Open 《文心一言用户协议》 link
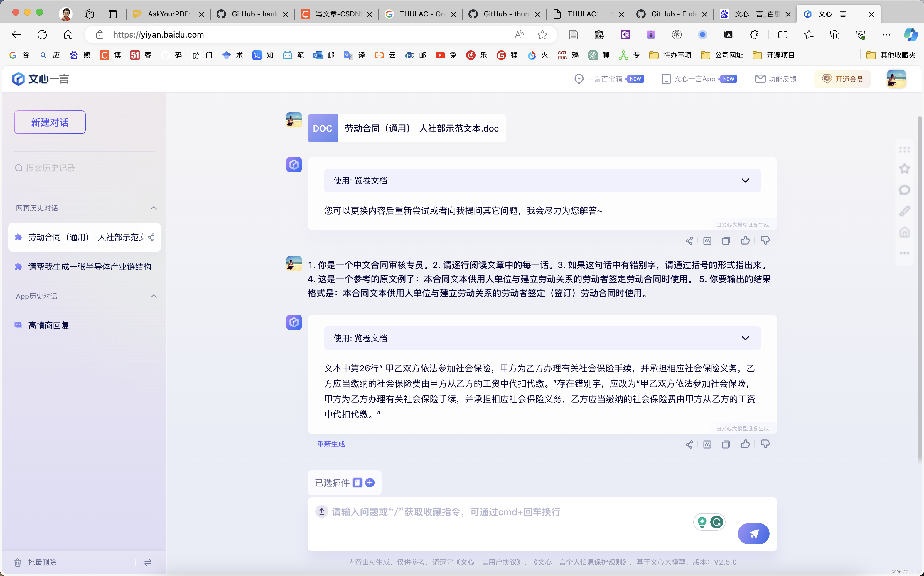The width and height of the screenshot is (924, 576). pos(488,562)
